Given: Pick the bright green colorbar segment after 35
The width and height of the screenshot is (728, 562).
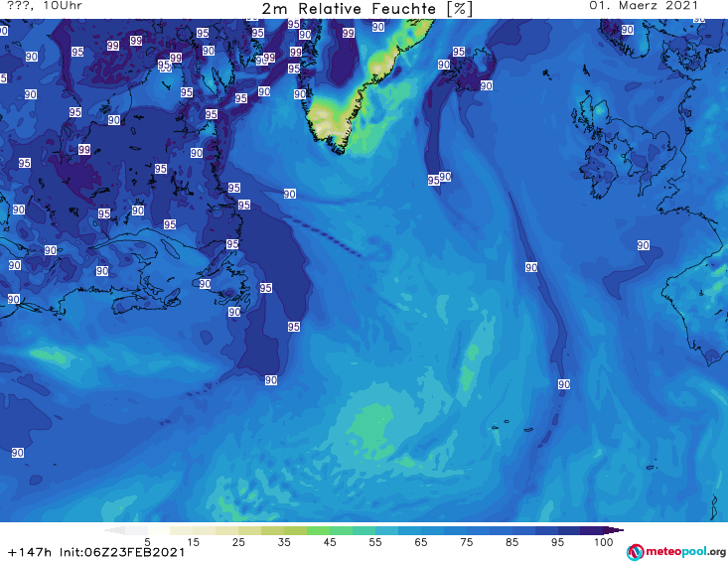Looking at the screenshot, I should 318,530.
